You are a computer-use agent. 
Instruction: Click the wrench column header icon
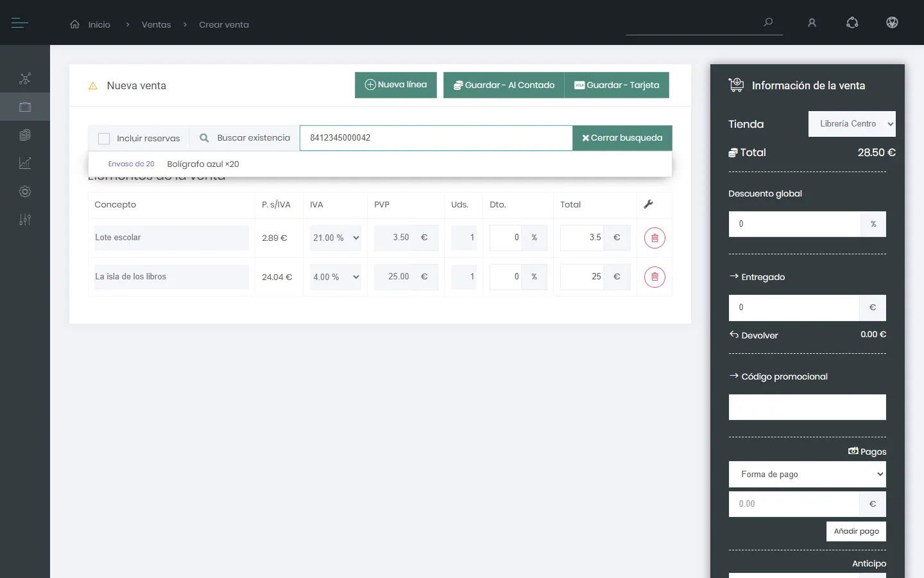(x=648, y=204)
